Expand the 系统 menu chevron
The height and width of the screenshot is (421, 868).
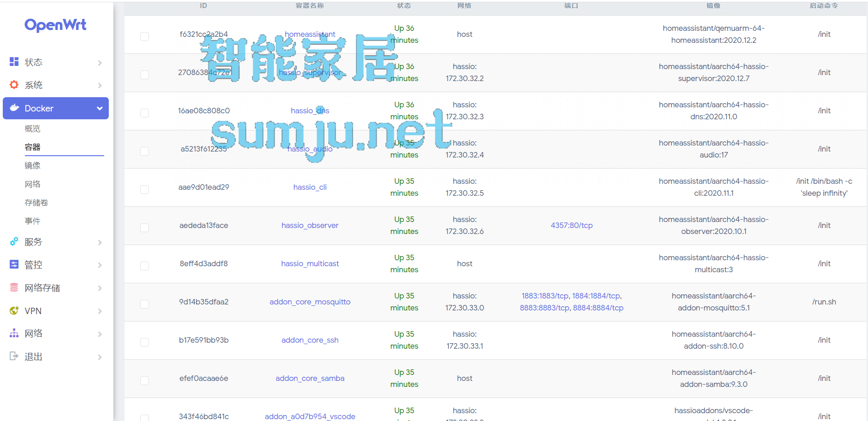click(x=100, y=85)
